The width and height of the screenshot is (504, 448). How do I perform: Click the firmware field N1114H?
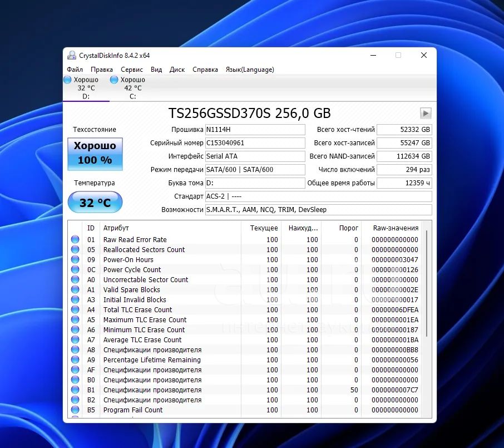[255, 130]
